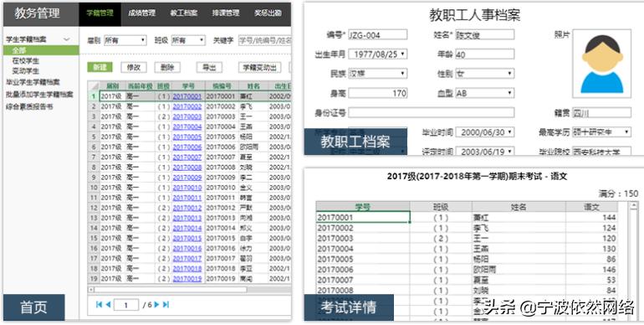This screenshot has height=325, width=644.
Task: Select 在校学生 in the sidebar
Action: point(25,61)
